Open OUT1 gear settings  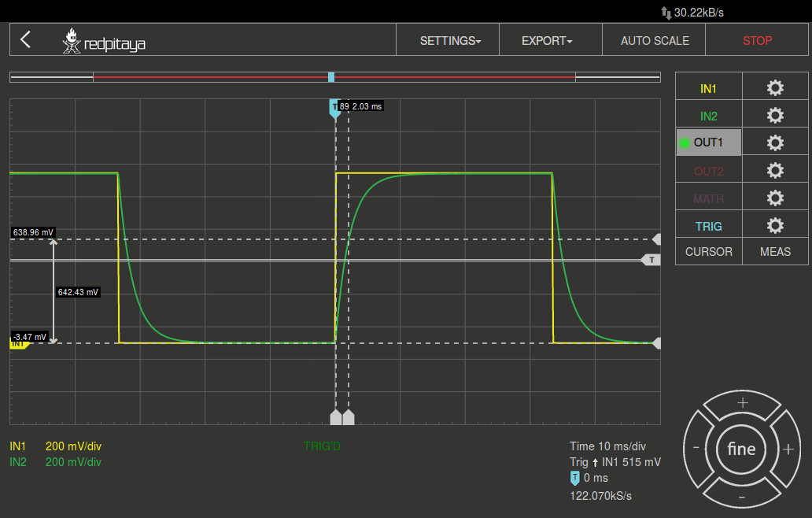(775, 143)
